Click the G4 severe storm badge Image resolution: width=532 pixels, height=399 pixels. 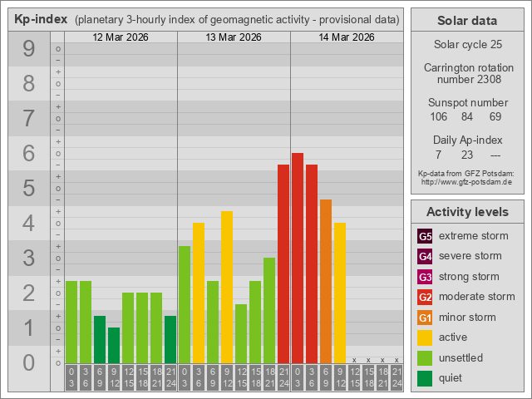tap(425, 256)
